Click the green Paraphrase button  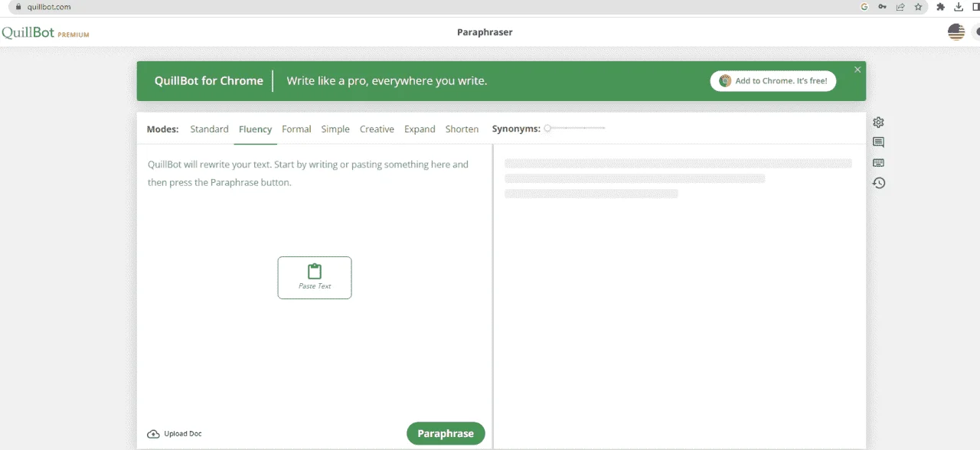pyautogui.click(x=446, y=433)
